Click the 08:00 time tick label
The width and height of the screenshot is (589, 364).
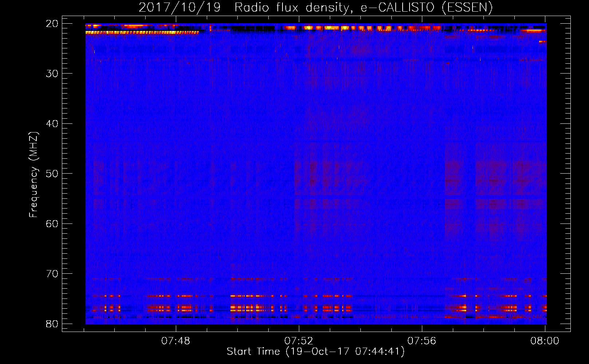click(x=545, y=341)
